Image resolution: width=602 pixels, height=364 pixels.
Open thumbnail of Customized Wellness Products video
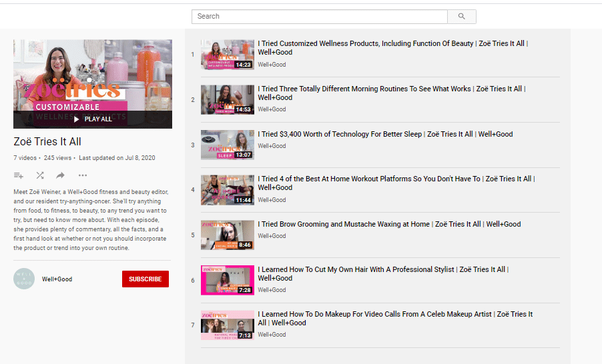click(x=228, y=55)
